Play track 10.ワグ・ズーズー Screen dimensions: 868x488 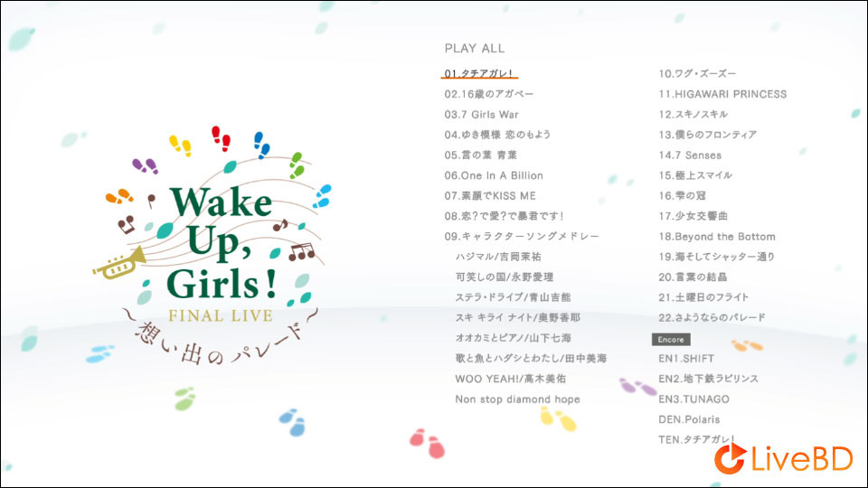click(x=697, y=73)
